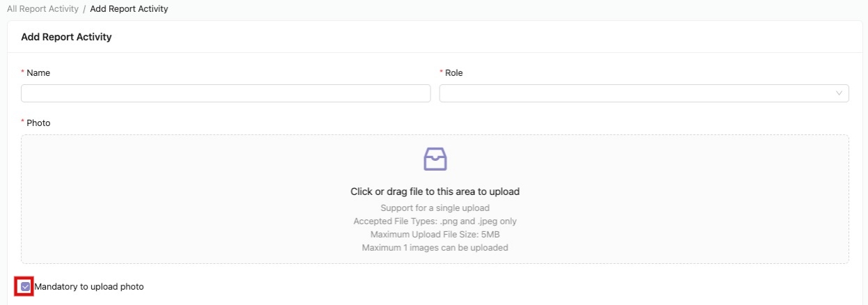This screenshot has height=305, width=868.
Task: Click the 'Mandatory to upload photo' label text
Action: click(89, 286)
